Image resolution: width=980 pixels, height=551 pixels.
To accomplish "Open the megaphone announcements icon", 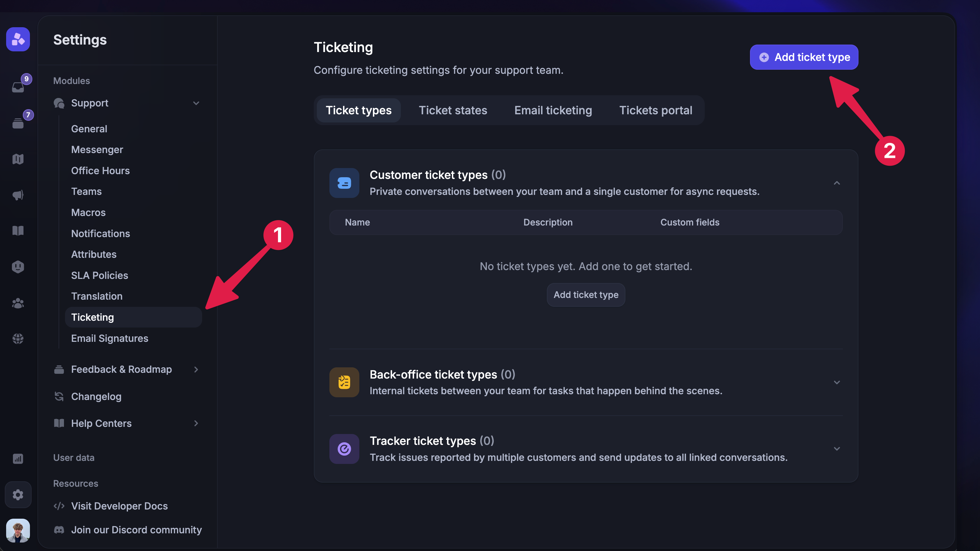I will (18, 195).
